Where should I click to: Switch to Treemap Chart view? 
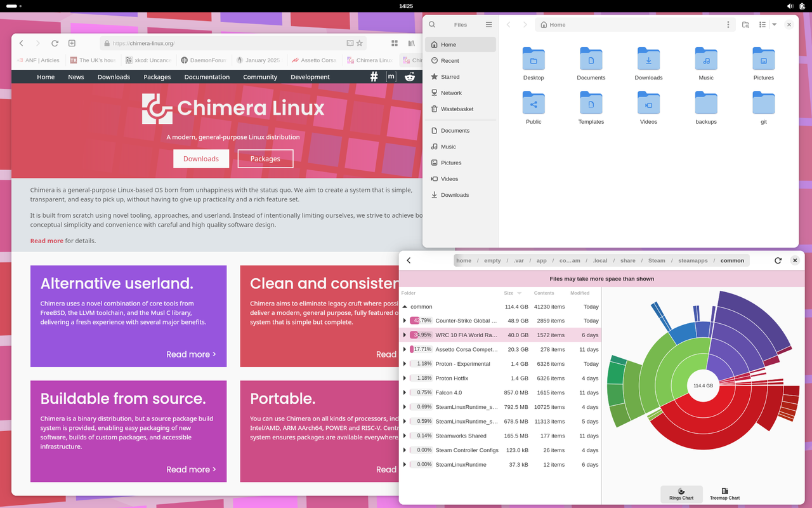click(x=724, y=494)
